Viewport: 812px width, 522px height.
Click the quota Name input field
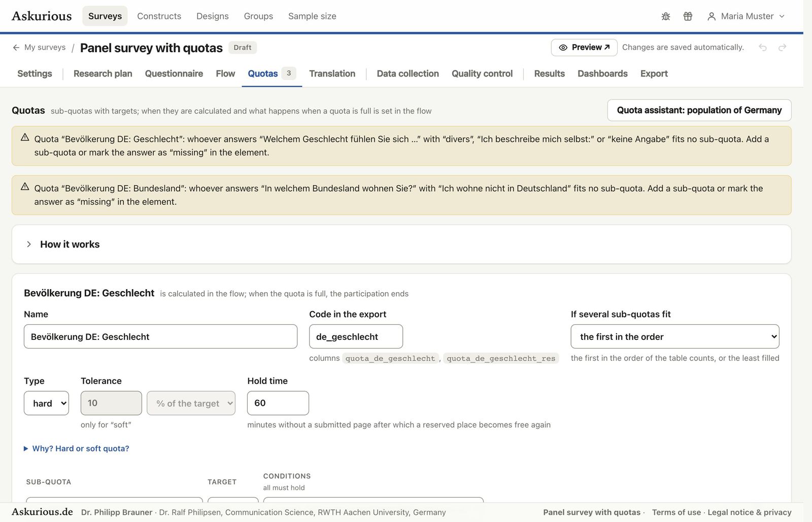(x=160, y=336)
